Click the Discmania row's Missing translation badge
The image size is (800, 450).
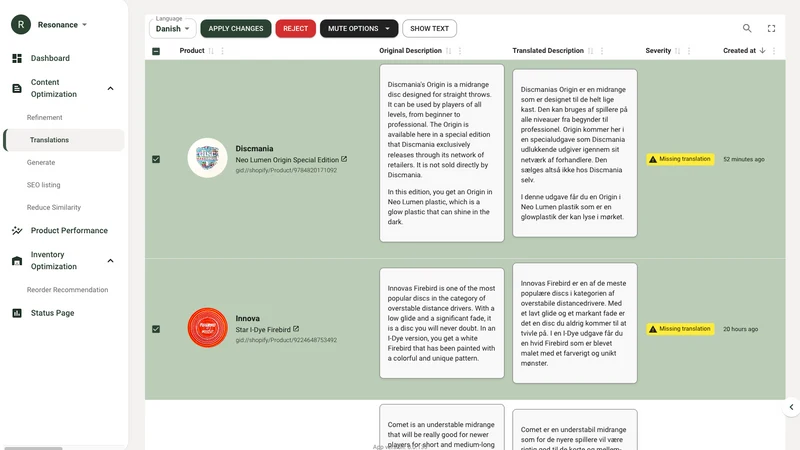coord(680,159)
